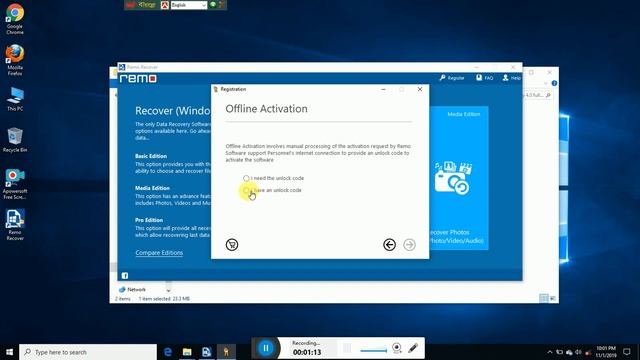Click the shopping cart buy icon
The image size is (640, 360).
232,244
